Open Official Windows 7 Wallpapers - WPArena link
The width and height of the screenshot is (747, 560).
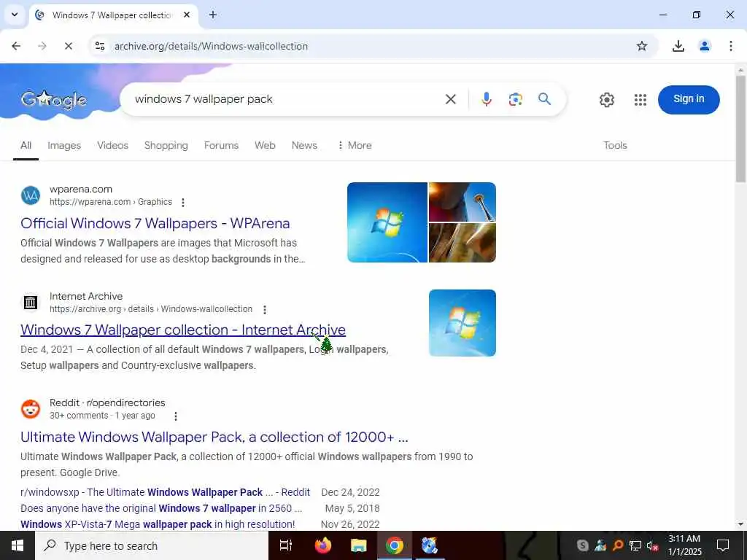pyautogui.click(x=155, y=223)
